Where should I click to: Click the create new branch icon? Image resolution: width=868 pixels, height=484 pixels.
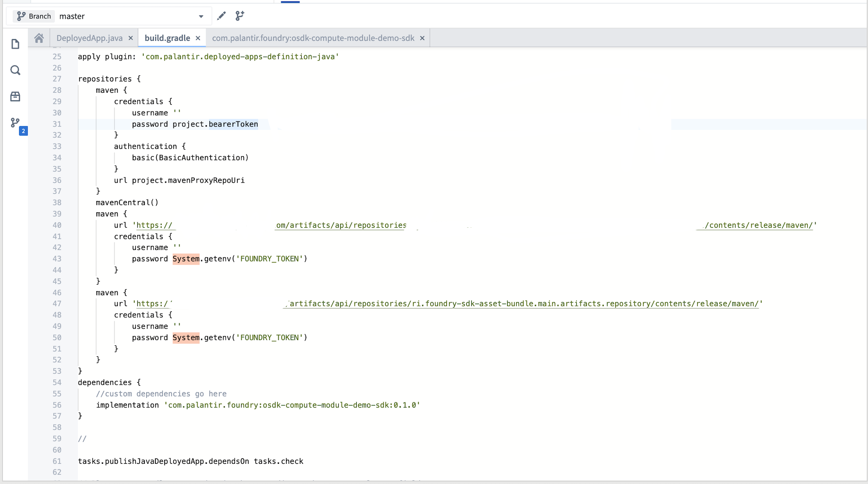[x=239, y=16]
